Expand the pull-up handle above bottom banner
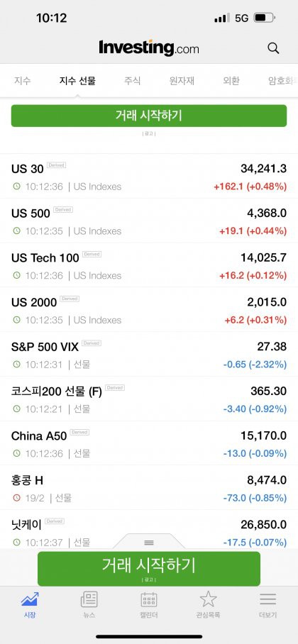 149,542
